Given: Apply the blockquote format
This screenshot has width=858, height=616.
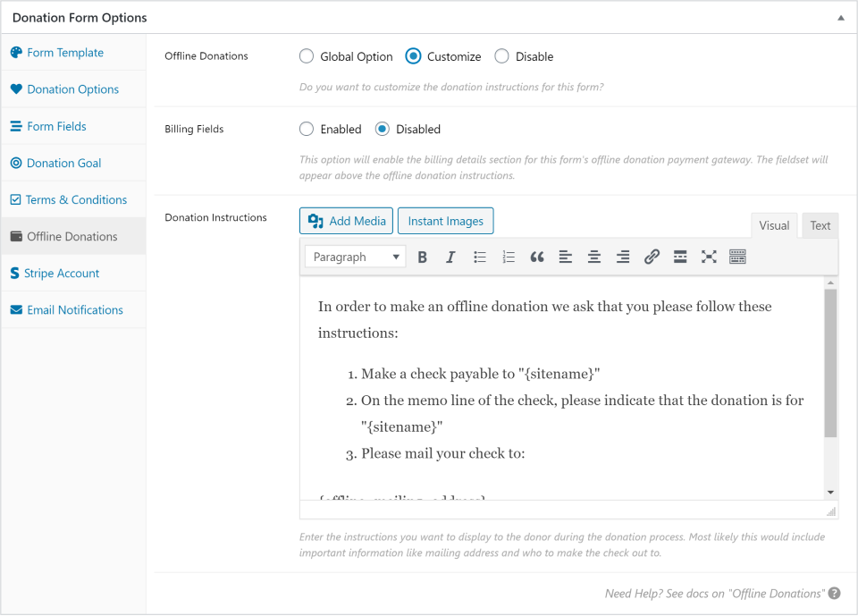Looking at the screenshot, I should pos(537,257).
